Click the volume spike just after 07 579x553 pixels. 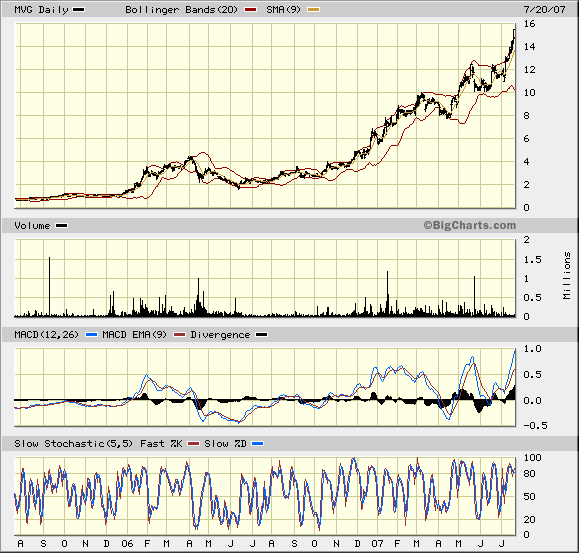[387, 293]
